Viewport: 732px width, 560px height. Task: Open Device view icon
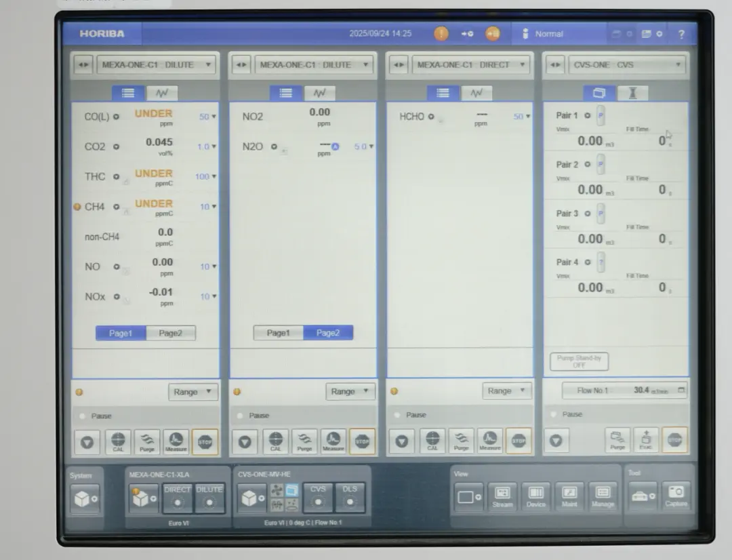[536, 496]
